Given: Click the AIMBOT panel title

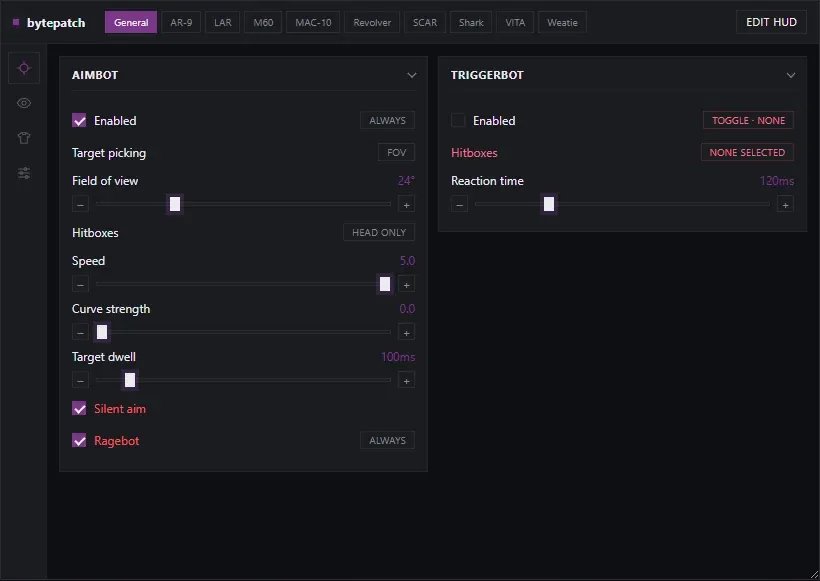Looking at the screenshot, I should point(95,75).
